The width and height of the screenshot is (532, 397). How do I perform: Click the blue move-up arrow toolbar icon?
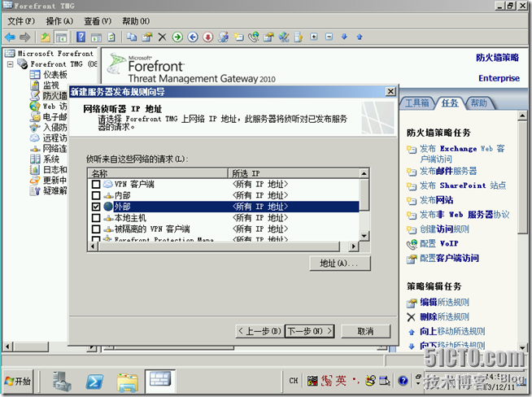tap(360, 37)
